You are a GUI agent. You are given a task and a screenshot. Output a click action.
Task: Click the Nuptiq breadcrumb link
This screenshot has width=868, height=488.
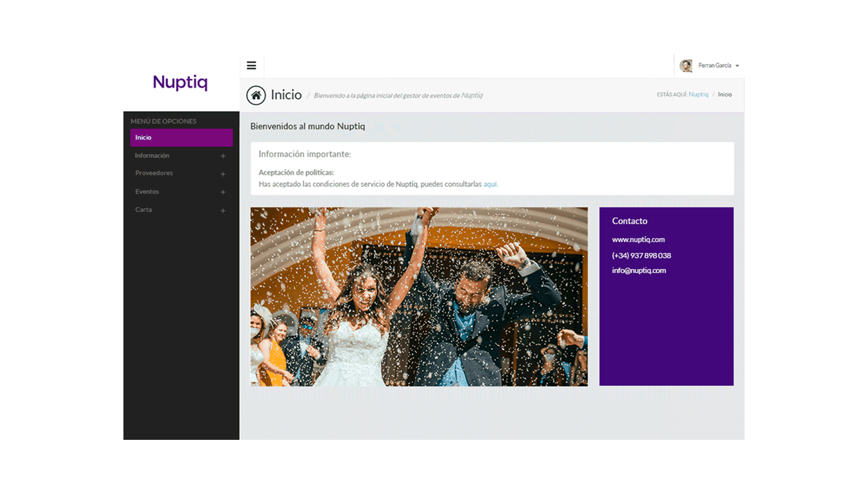click(698, 94)
